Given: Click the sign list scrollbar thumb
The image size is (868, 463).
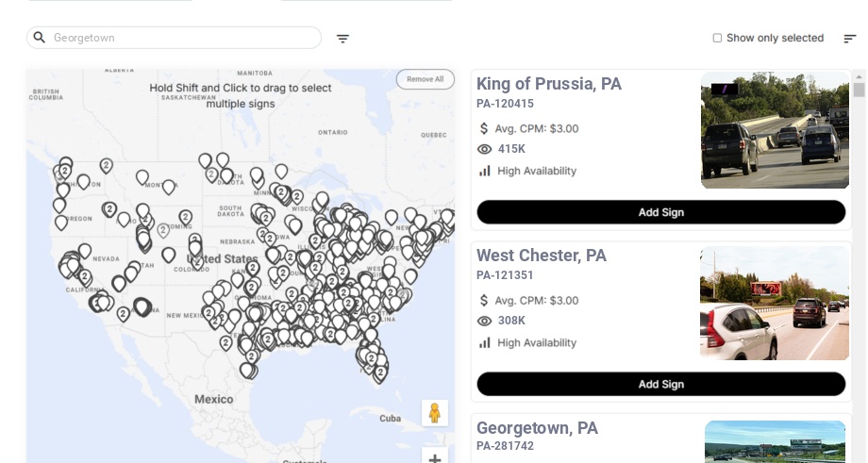Looking at the screenshot, I should click(859, 90).
